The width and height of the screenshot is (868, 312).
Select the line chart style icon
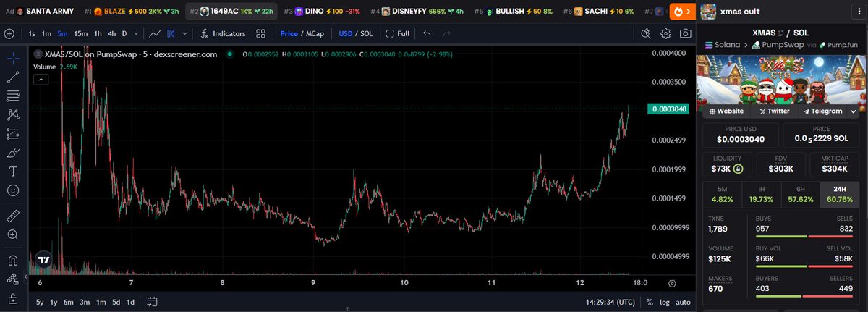155,33
